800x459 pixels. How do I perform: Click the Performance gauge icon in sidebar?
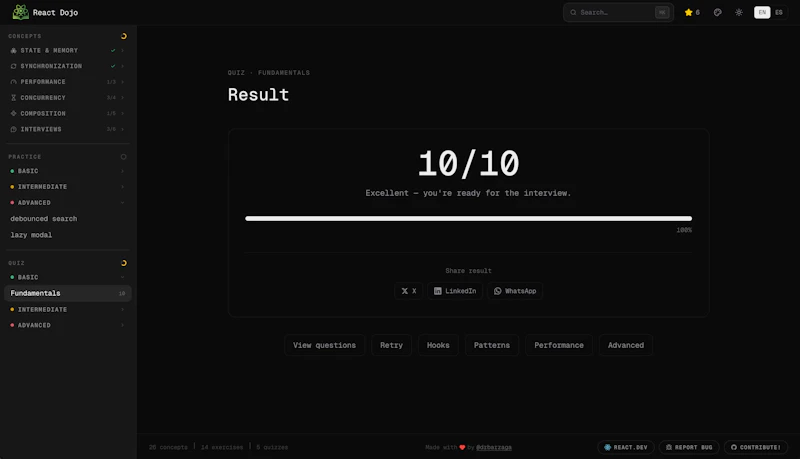(x=13, y=82)
